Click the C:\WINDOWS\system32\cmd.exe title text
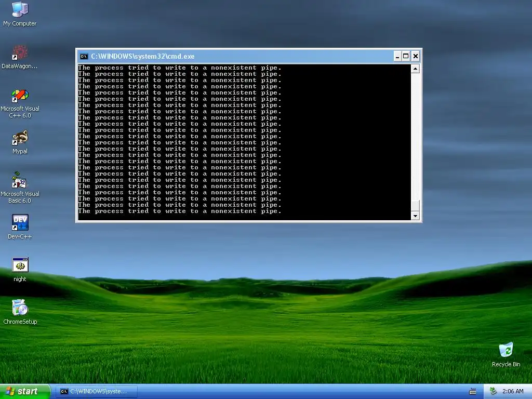 [x=142, y=56]
